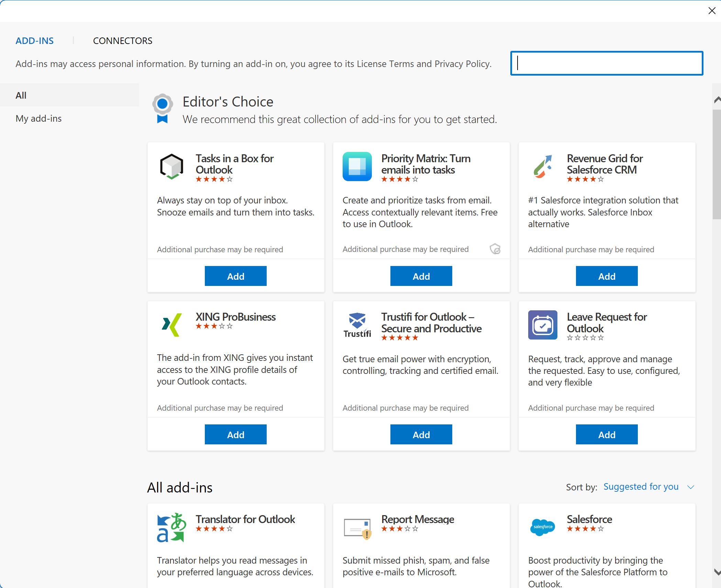The image size is (721, 588).
Task: Click the Priority Matrix app icon
Action: [x=357, y=166]
